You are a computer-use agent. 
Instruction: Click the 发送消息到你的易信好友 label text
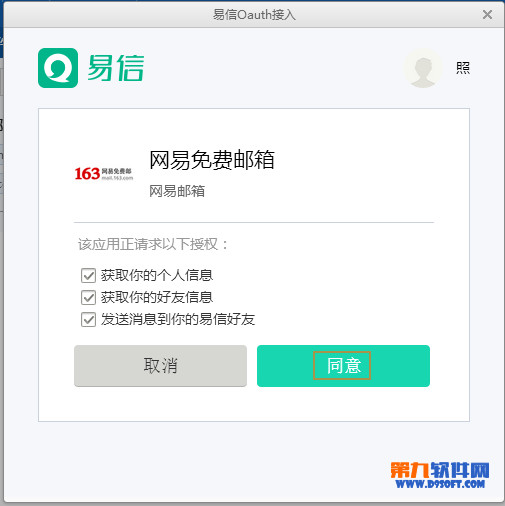(178, 319)
